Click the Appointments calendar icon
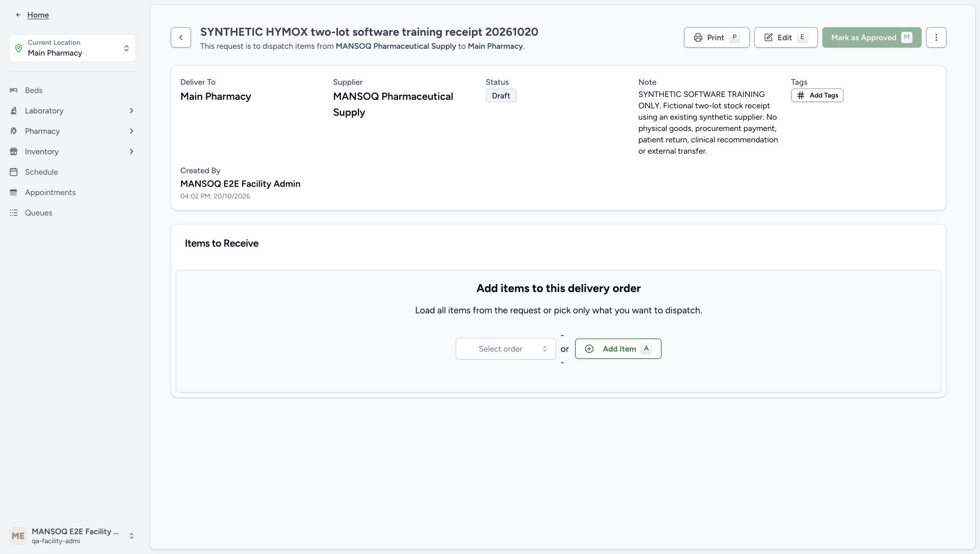Viewport: 980px width, 554px height. click(14, 192)
